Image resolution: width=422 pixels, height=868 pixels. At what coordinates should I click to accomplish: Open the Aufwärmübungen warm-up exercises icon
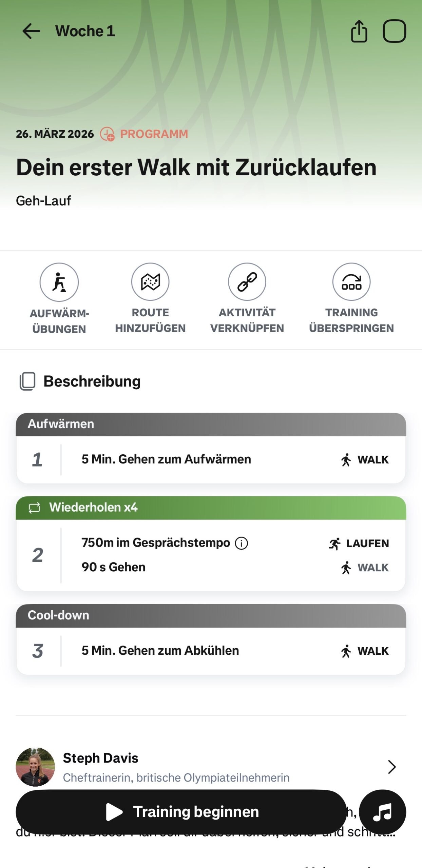(59, 282)
